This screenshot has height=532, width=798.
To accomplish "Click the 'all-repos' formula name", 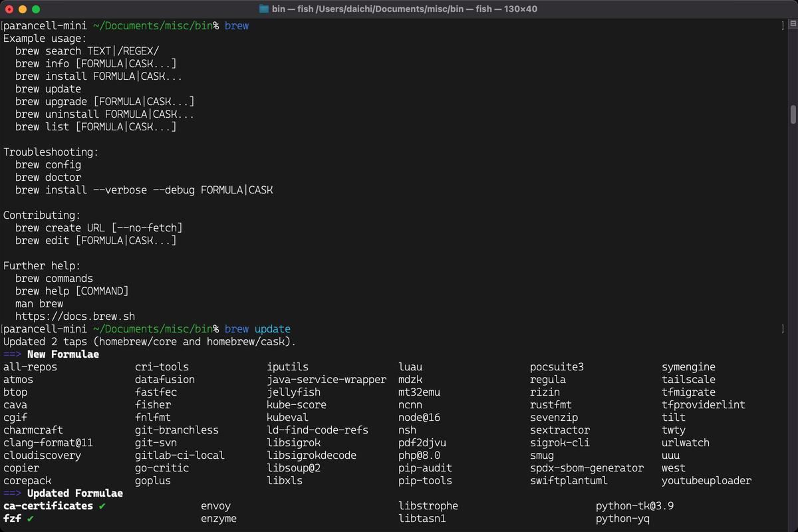I will [x=30, y=367].
